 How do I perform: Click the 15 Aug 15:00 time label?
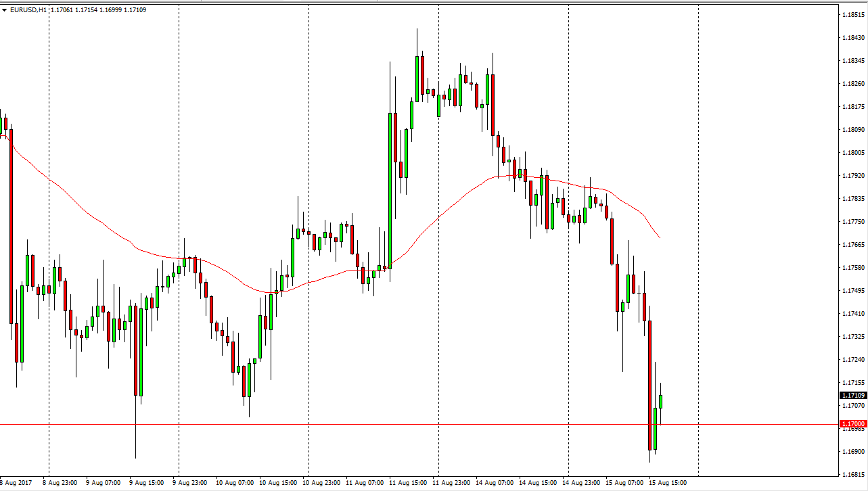pos(668,483)
